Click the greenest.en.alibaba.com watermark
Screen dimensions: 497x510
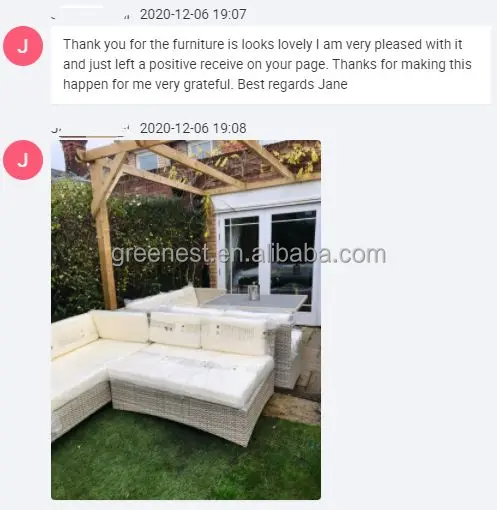point(249,255)
